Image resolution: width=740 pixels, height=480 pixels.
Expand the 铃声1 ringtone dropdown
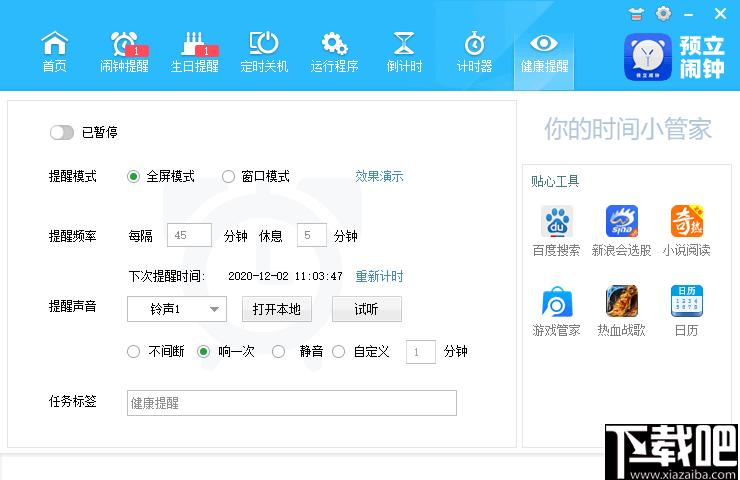click(177, 309)
